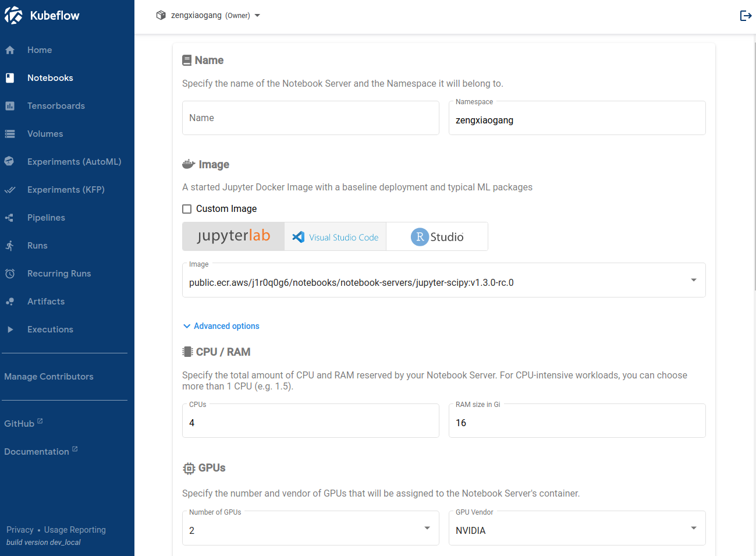Click the Experiments (KFP) checkmark icon
This screenshot has height=556, width=756.
[10, 190]
